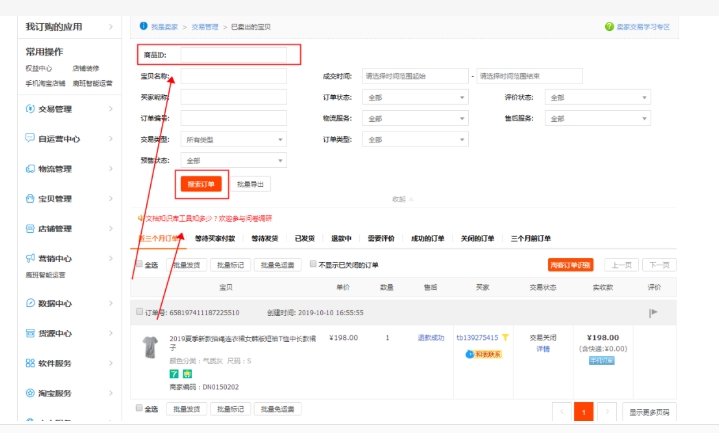Open 交易管理 via its sidebar icon

30,109
